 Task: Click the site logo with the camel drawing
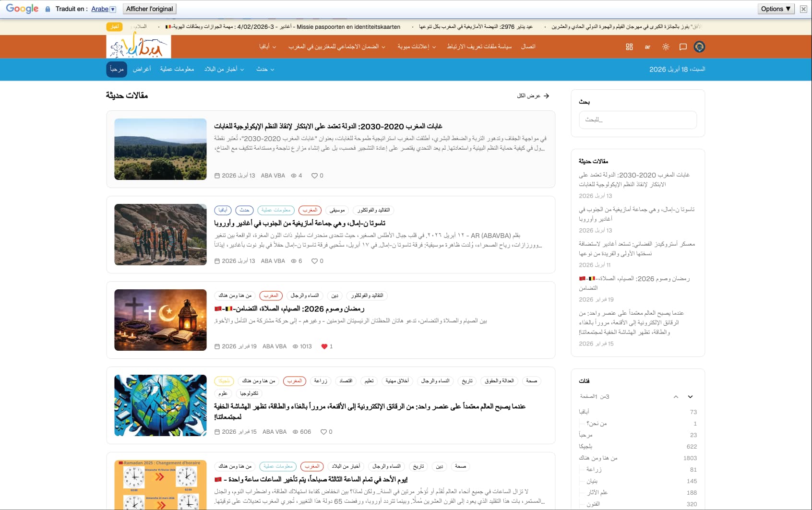coord(138,46)
